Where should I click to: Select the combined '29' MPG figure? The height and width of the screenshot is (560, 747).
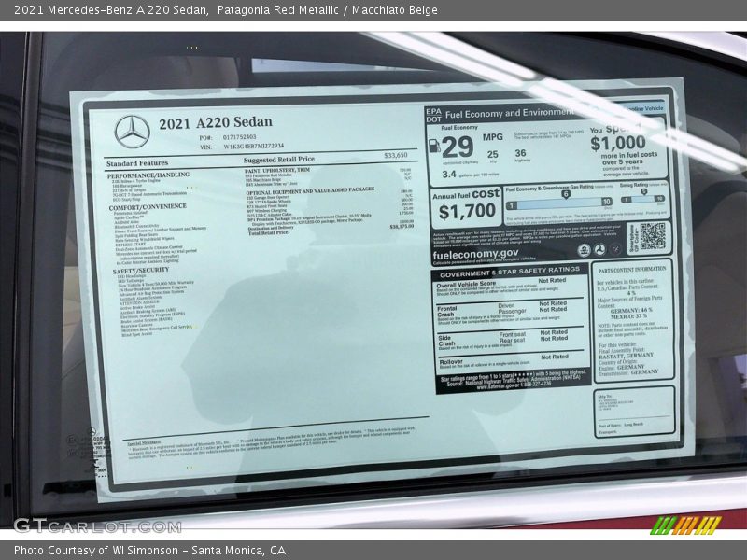click(458, 147)
